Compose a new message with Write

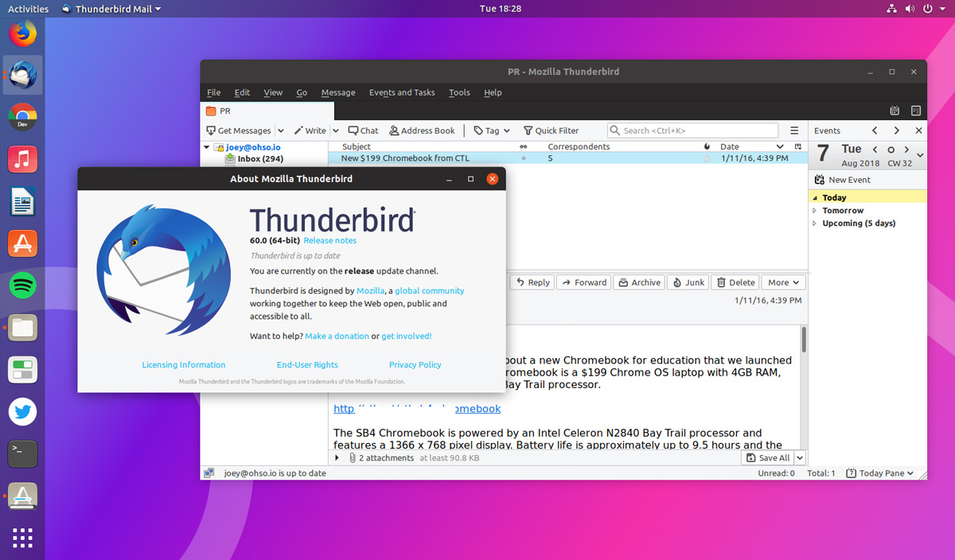(310, 130)
